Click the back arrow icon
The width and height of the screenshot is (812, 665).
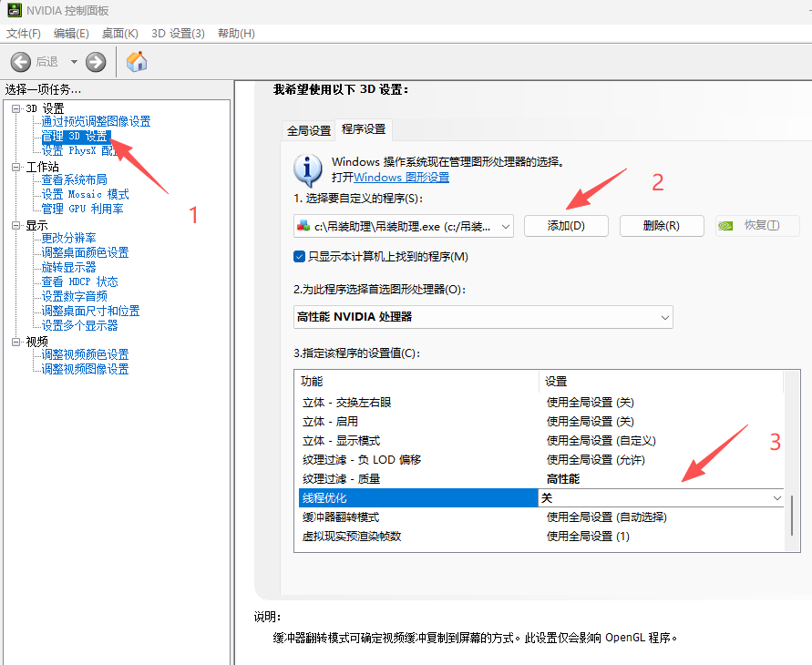pos(21,62)
